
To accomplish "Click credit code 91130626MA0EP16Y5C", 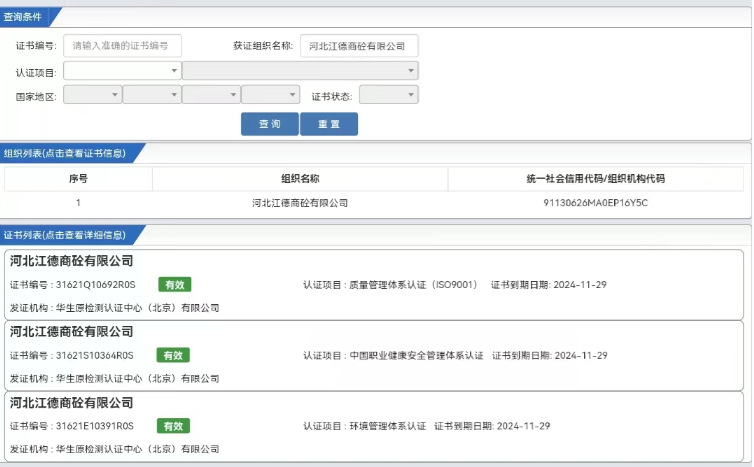I will pyautogui.click(x=596, y=203).
